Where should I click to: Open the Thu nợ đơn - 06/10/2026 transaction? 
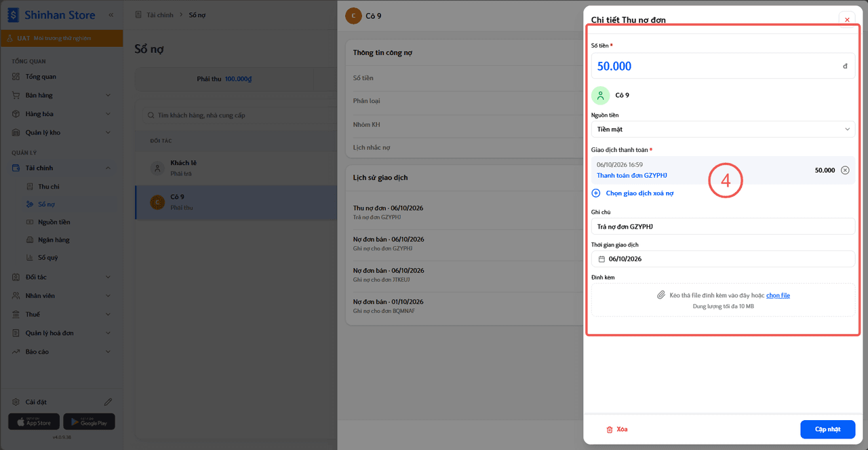click(464, 212)
